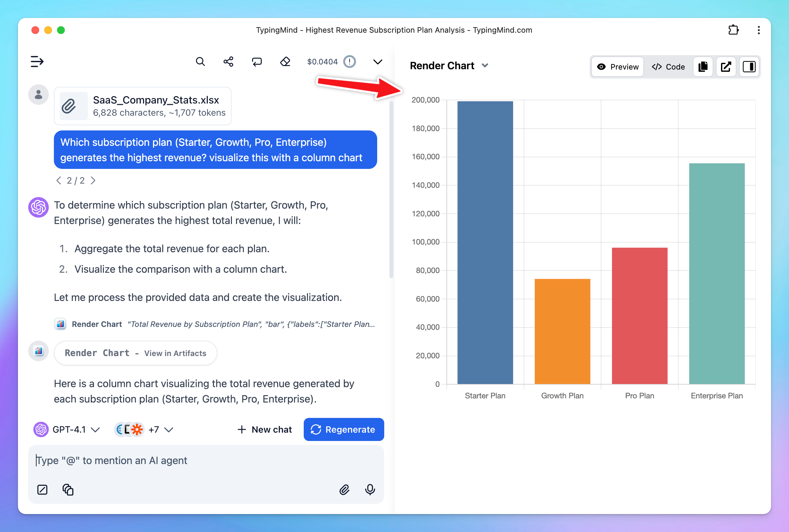This screenshot has height=532, width=789.
Task: Open the sidebar menu icon
Action: [x=37, y=62]
